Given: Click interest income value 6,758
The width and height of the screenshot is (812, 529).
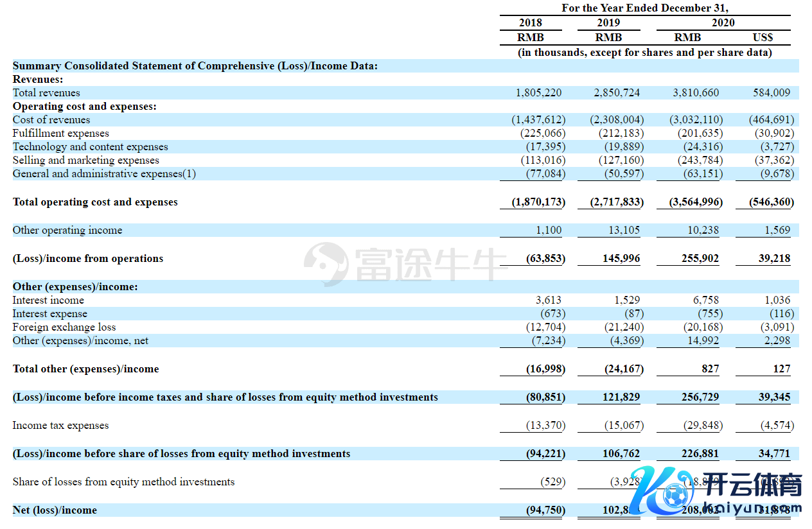Looking at the screenshot, I should 706,300.
